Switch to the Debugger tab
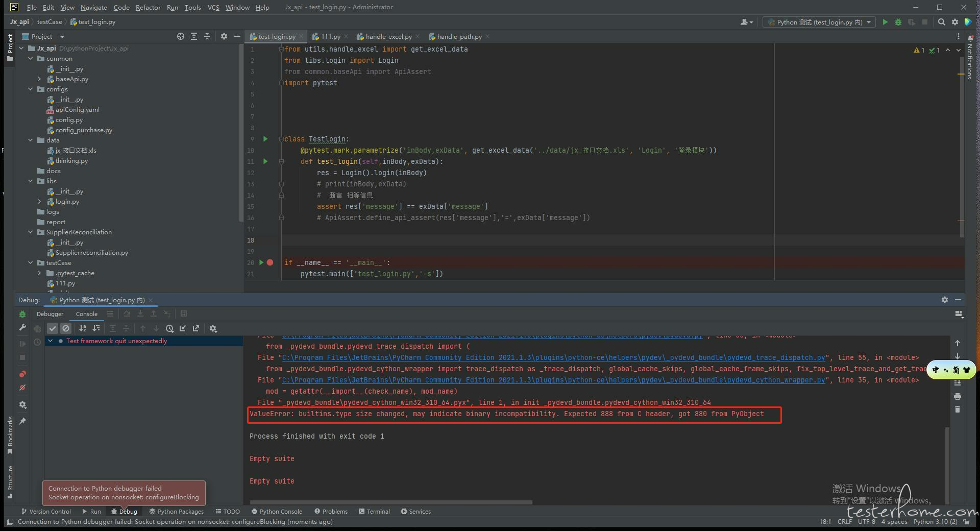980x531 pixels. click(50, 314)
